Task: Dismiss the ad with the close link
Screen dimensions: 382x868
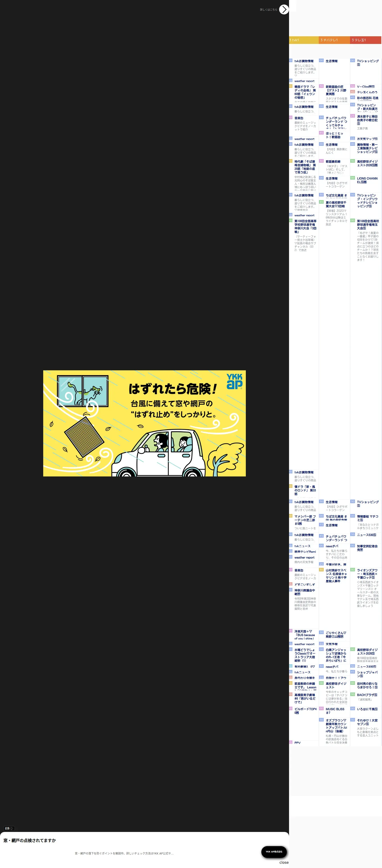Action: pos(284,863)
